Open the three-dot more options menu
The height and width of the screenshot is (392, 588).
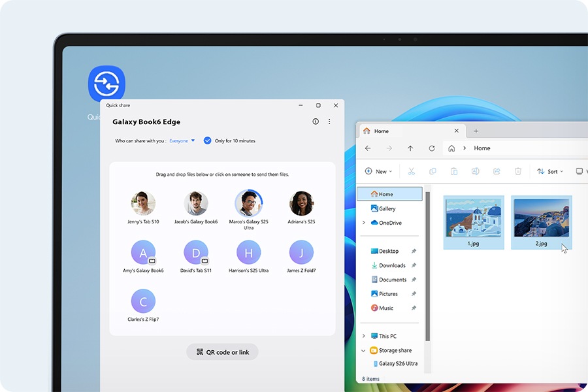pyautogui.click(x=329, y=122)
